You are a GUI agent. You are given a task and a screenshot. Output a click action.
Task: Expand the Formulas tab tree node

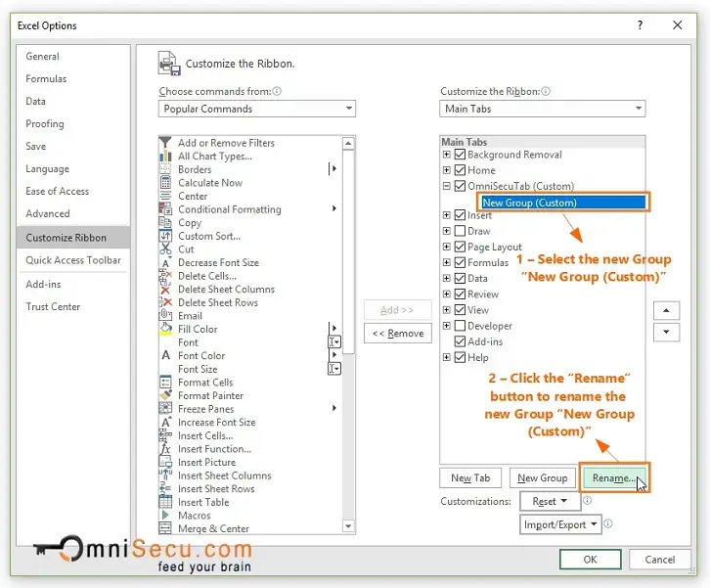(447, 263)
